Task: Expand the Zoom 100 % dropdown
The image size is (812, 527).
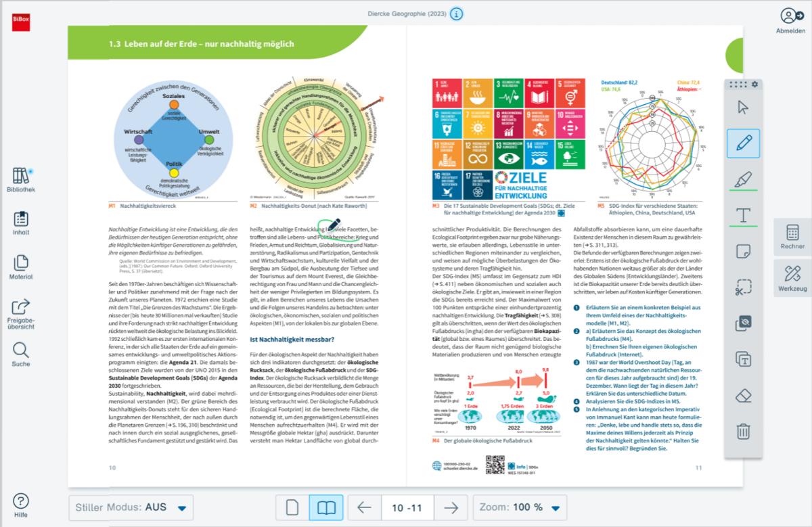Action: pyautogui.click(x=520, y=507)
